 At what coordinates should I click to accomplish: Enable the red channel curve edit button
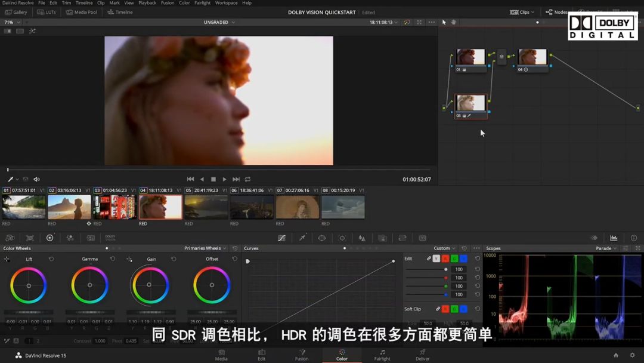[445, 259]
